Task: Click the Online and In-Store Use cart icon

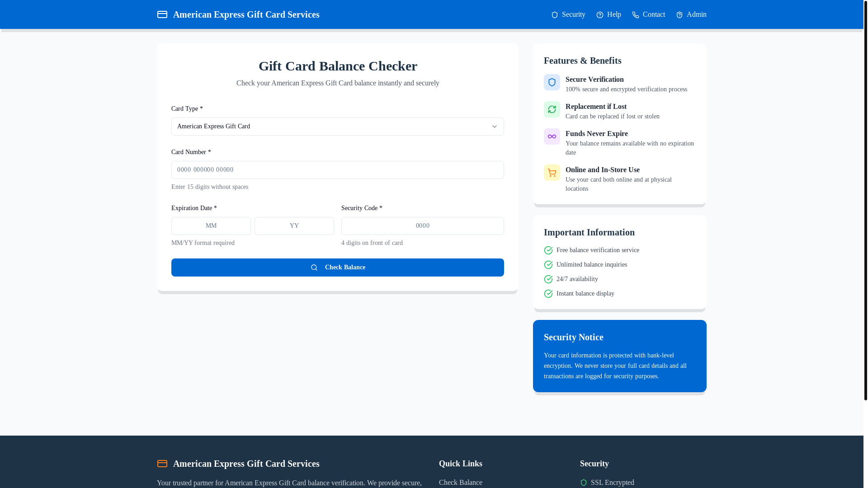Action: pyautogui.click(x=552, y=173)
